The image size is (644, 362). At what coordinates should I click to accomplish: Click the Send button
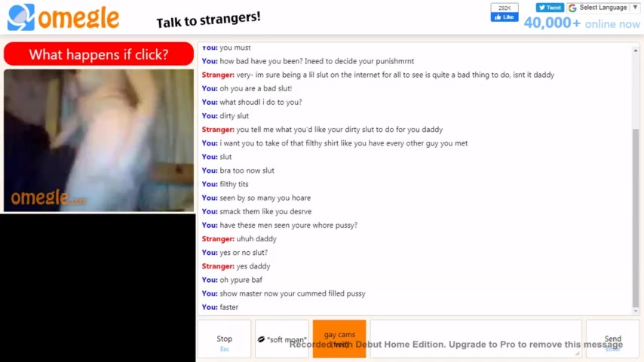(x=613, y=339)
